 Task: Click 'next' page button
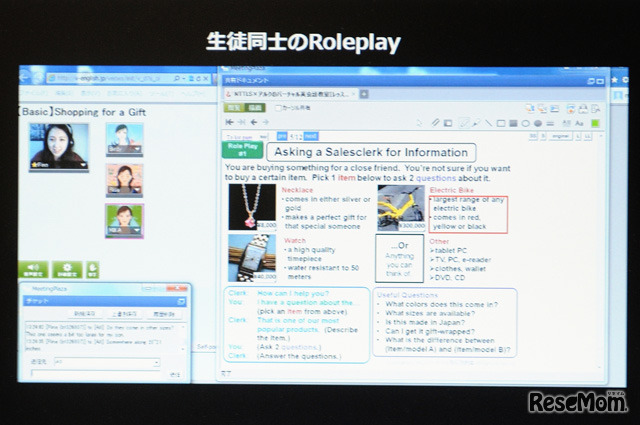point(311,136)
